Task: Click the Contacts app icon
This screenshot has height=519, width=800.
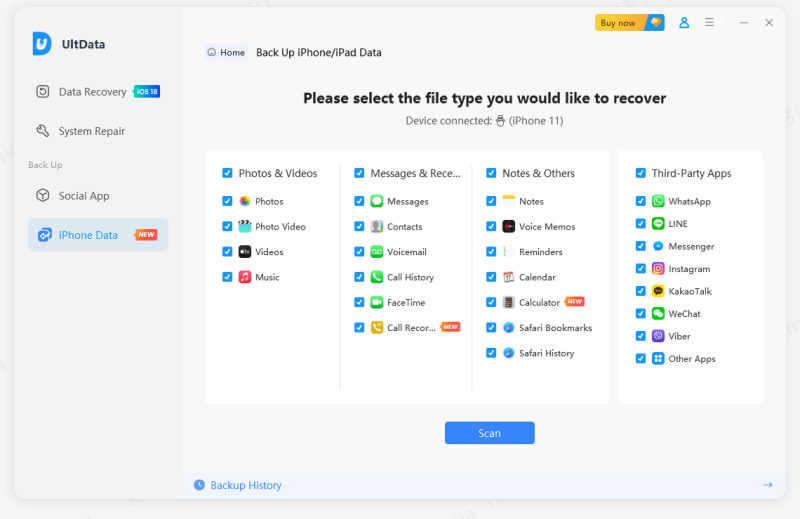Action: click(377, 226)
